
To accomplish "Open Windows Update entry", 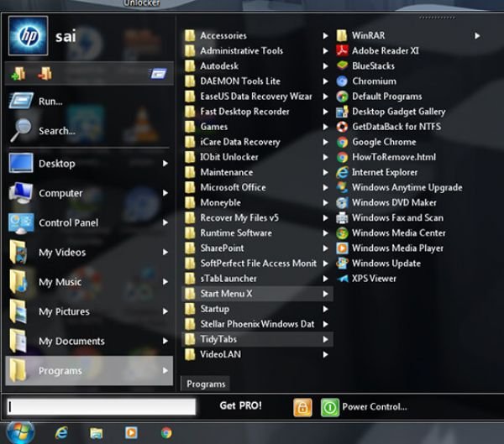I will click(379, 263).
